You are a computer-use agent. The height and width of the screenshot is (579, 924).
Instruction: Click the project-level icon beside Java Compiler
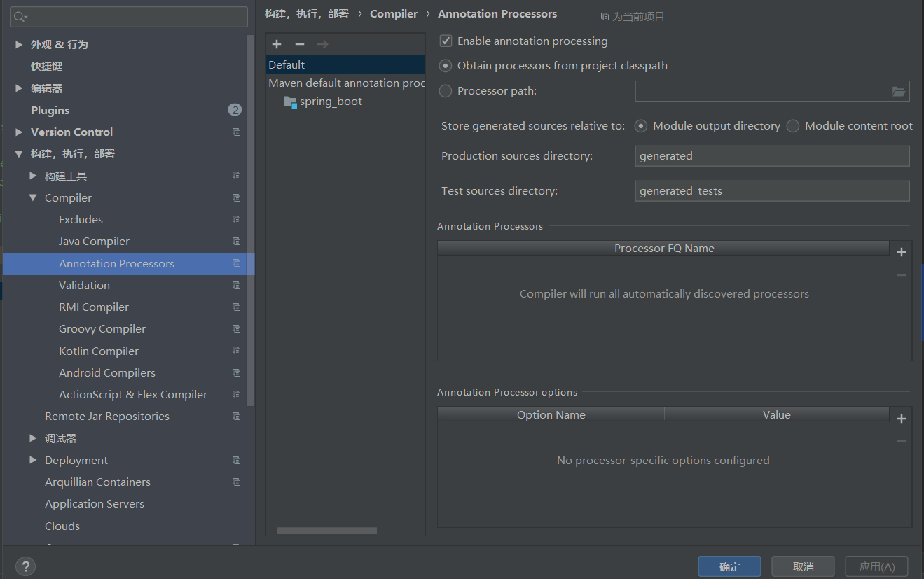point(236,241)
